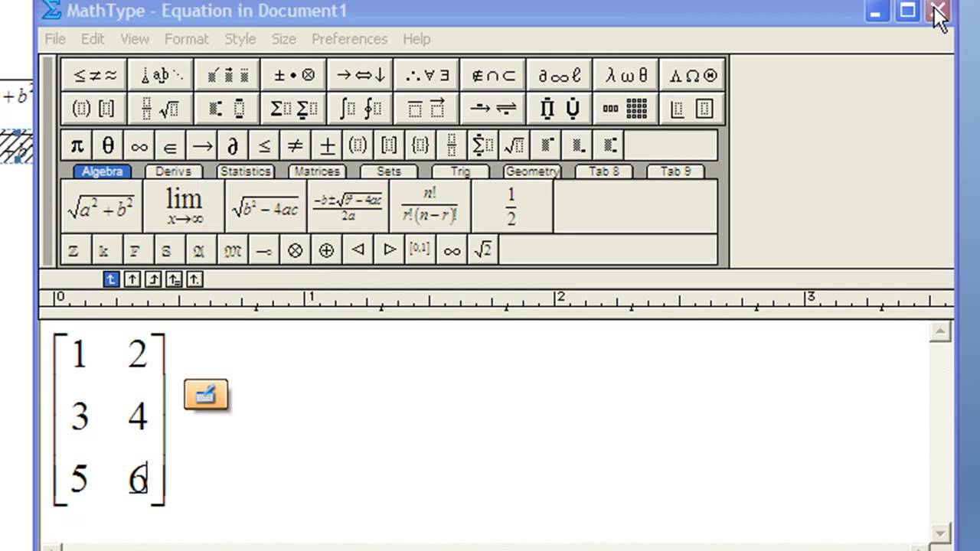The height and width of the screenshot is (551, 980).
Task: Insert the limit x→∞ expression
Action: (x=184, y=207)
